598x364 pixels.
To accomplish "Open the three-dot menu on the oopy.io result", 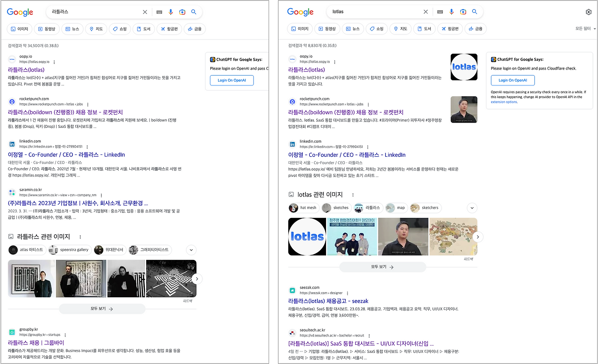I will (54, 62).
